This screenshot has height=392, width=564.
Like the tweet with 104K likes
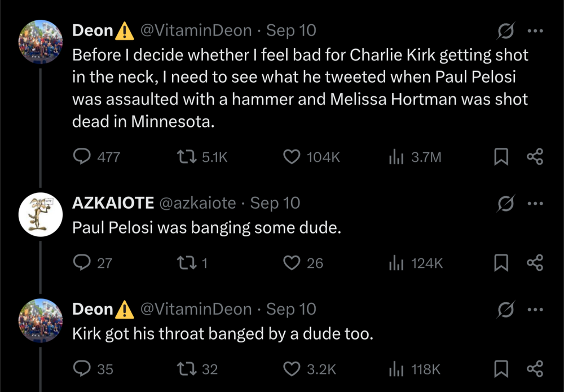click(292, 156)
